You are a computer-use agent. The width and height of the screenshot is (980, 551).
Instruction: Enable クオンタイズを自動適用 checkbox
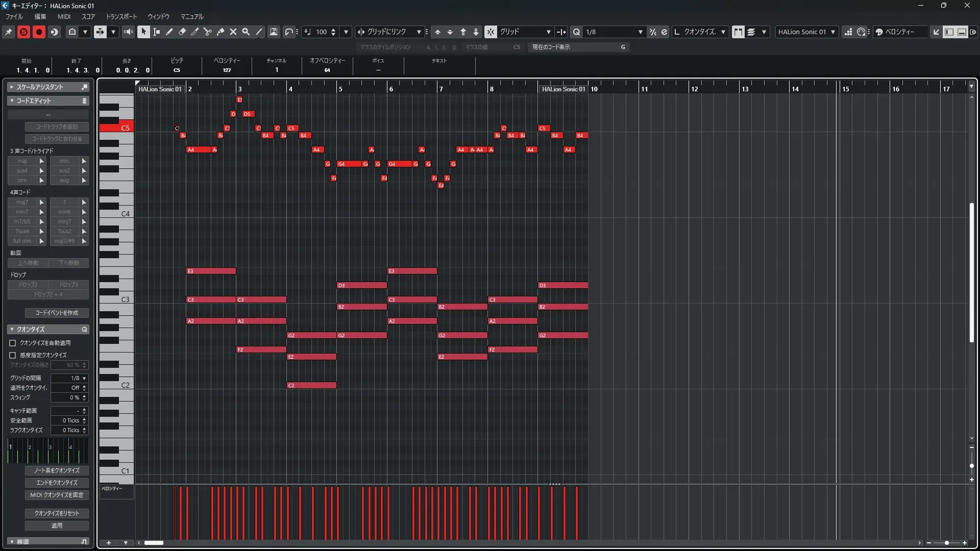13,343
